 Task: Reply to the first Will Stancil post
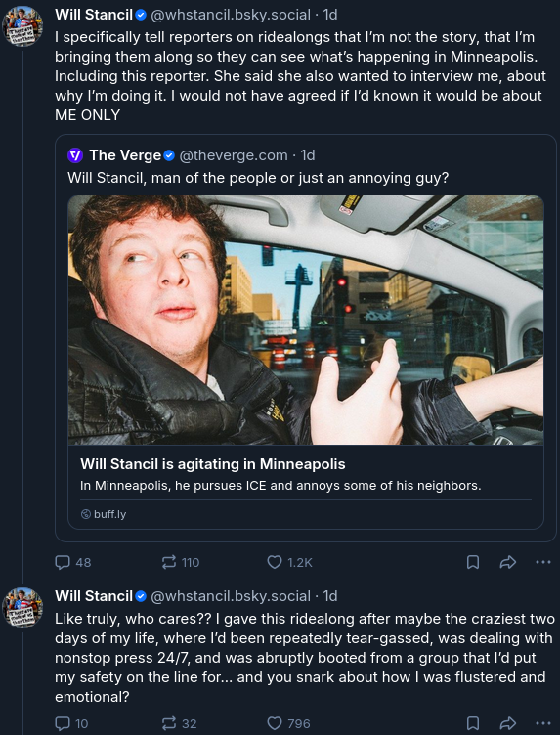tap(72, 562)
